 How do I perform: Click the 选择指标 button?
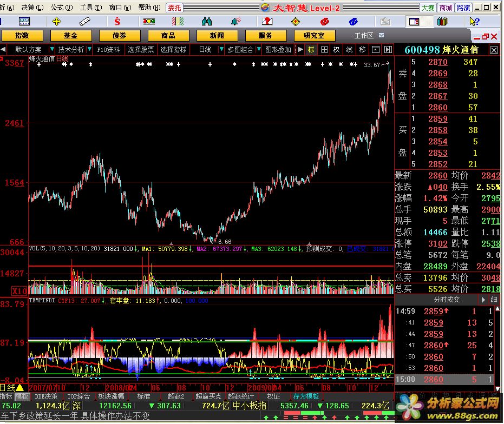pyautogui.click(x=173, y=49)
